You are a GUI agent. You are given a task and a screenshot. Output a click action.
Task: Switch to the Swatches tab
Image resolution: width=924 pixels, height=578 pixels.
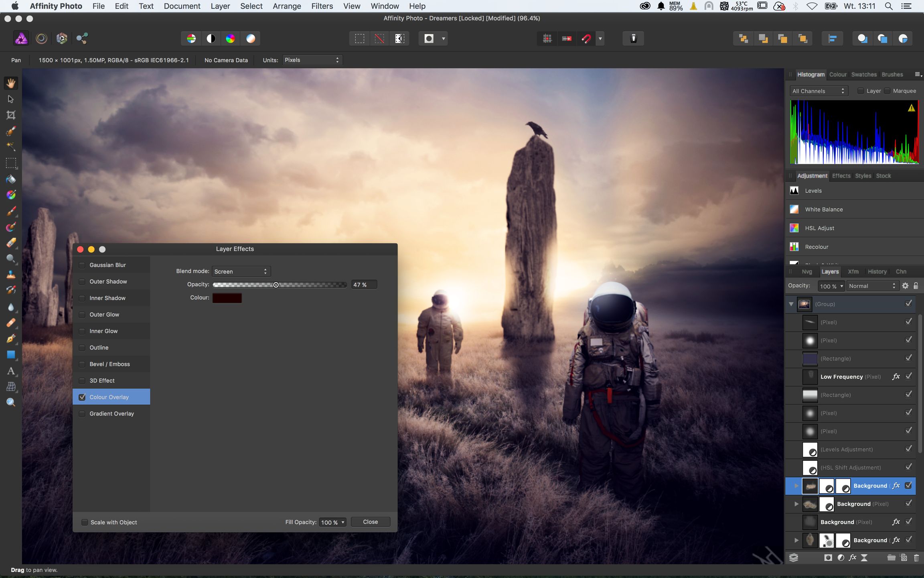pyautogui.click(x=864, y=75)
